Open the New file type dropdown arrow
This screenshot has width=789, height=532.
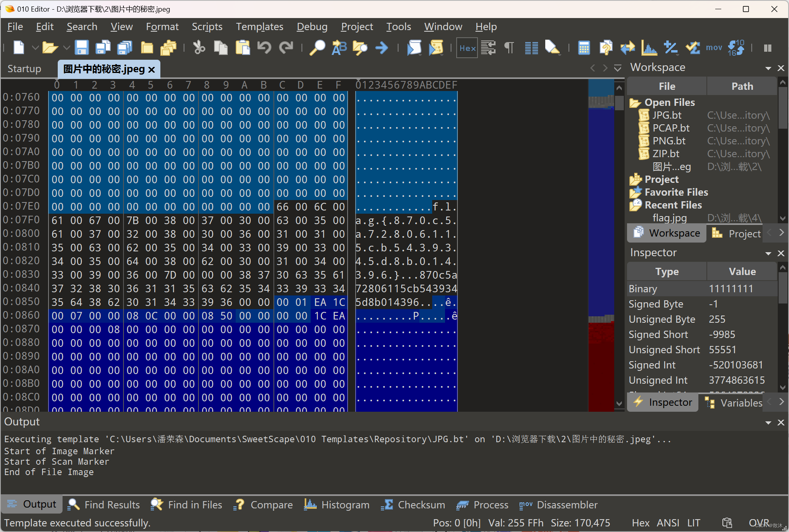[x=35, y=48]
